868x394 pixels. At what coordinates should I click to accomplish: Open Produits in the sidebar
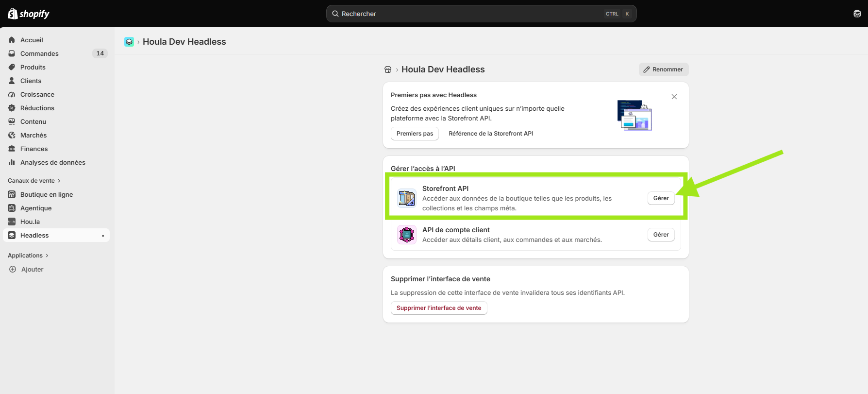tap(56, 67)
